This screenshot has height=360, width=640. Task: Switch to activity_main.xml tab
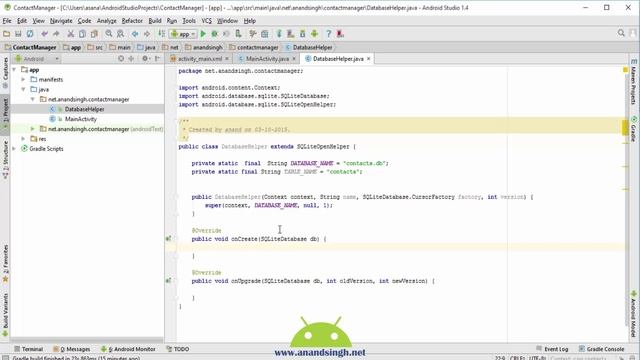[199, 59]
